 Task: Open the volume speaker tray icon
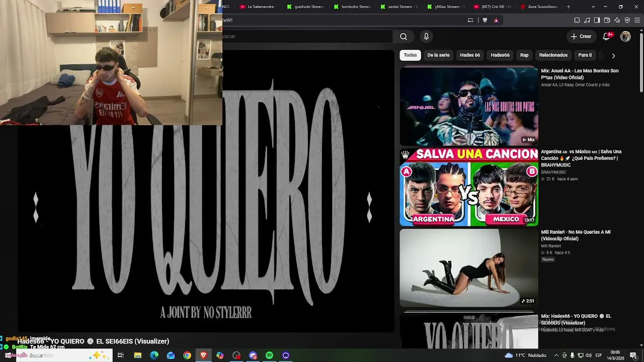[x=588, y=355]
